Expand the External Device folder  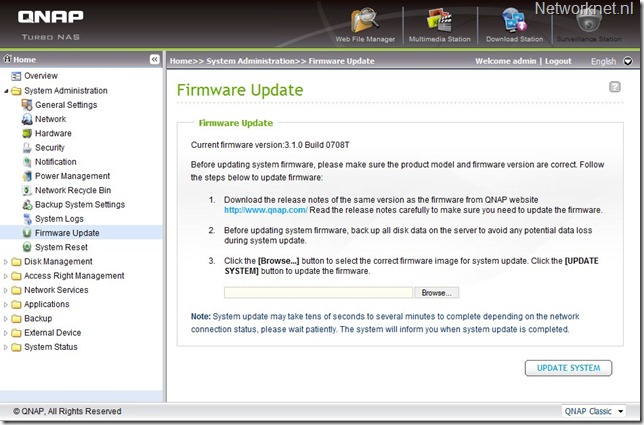tap(6, 333)
